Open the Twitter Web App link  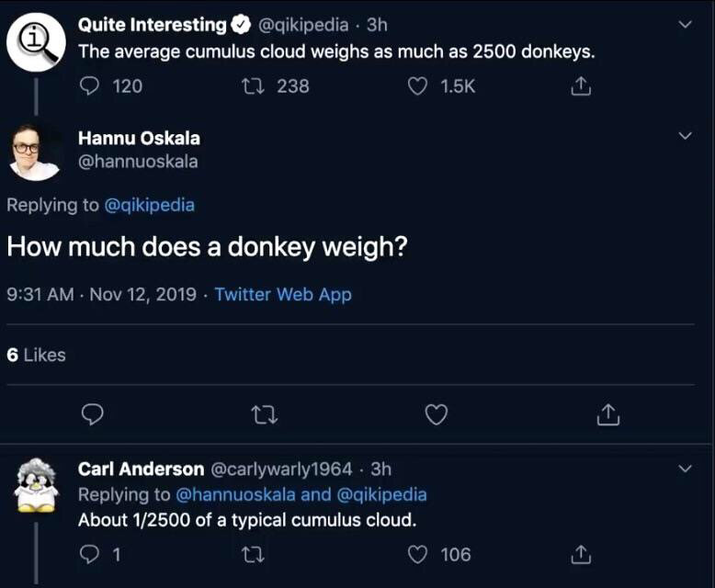pyautogui.click(x=283, y=295)
